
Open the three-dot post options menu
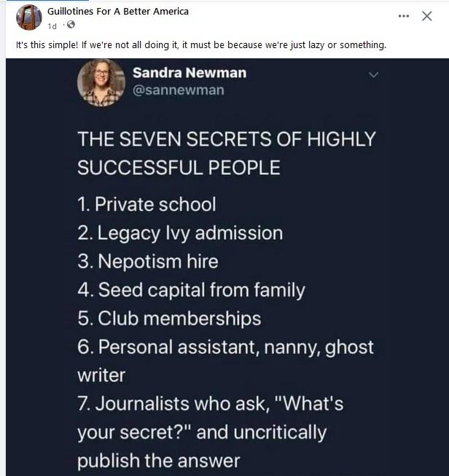pos(404,17)
